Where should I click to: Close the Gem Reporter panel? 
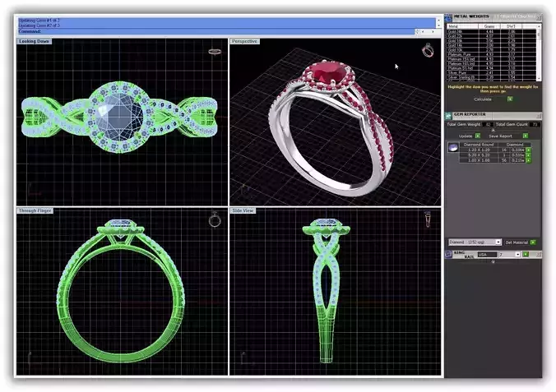(539, 116)
